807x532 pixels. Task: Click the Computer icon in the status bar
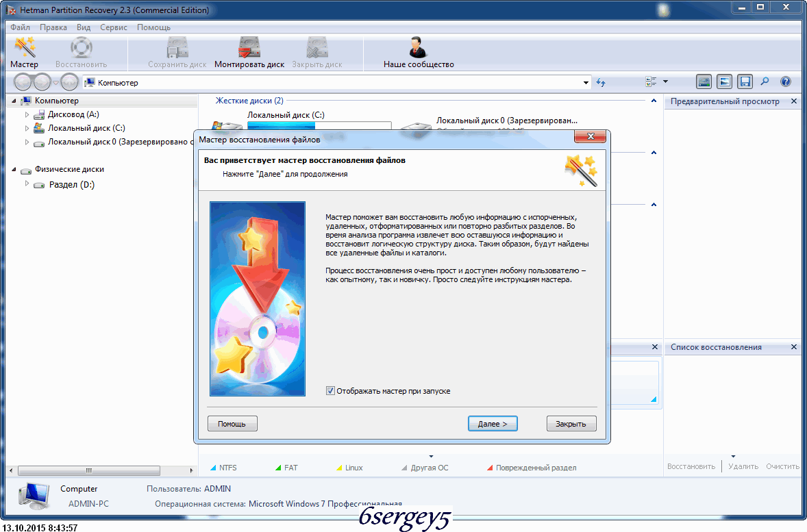point(34,496)
